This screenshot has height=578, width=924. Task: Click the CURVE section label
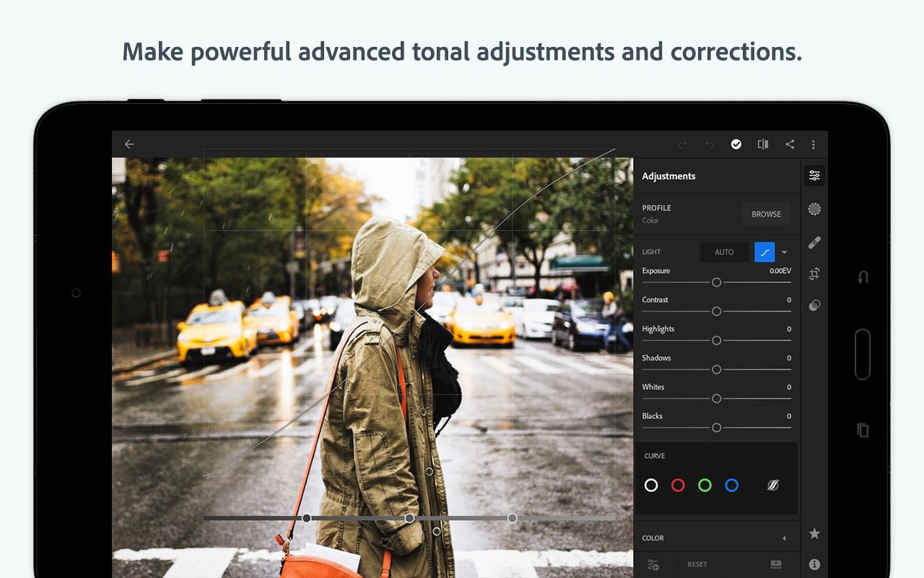tap(655, 456)
